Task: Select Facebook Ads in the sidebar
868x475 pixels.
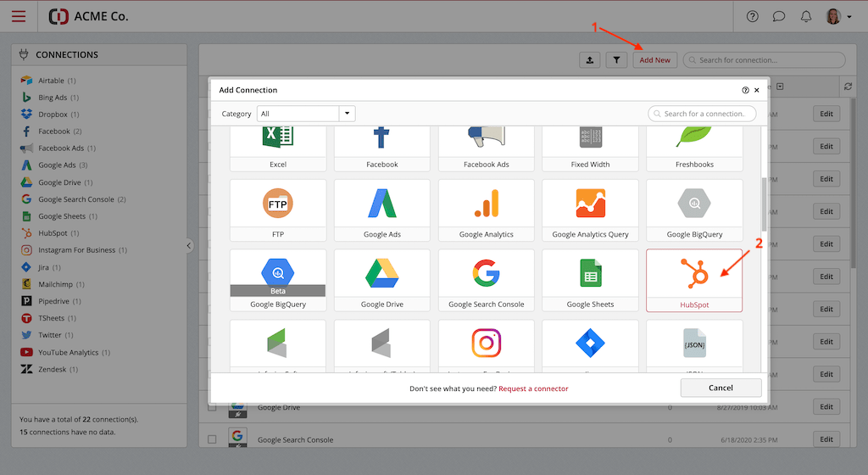Action: click(x=58, y=148)
